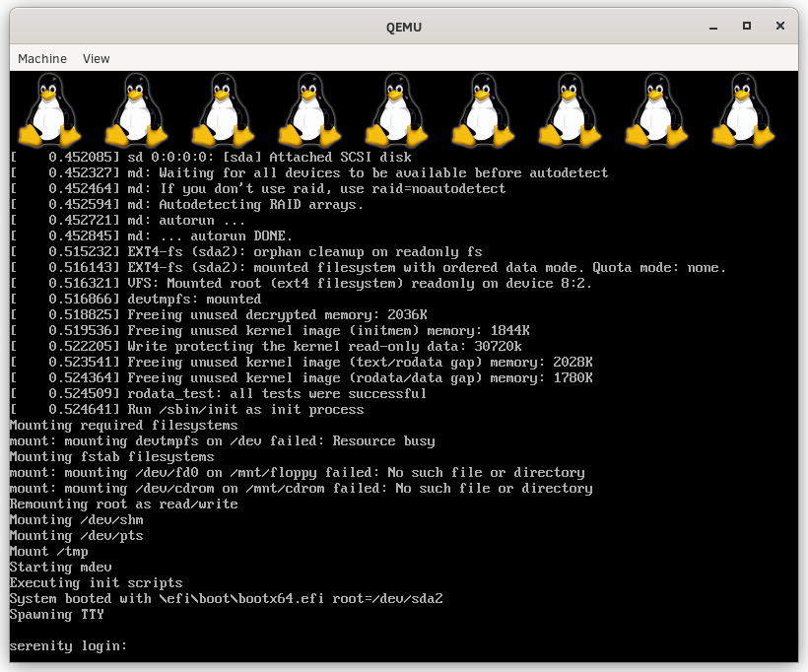Open the View menu
Screen dimensions: 808x672
point(96,59)
